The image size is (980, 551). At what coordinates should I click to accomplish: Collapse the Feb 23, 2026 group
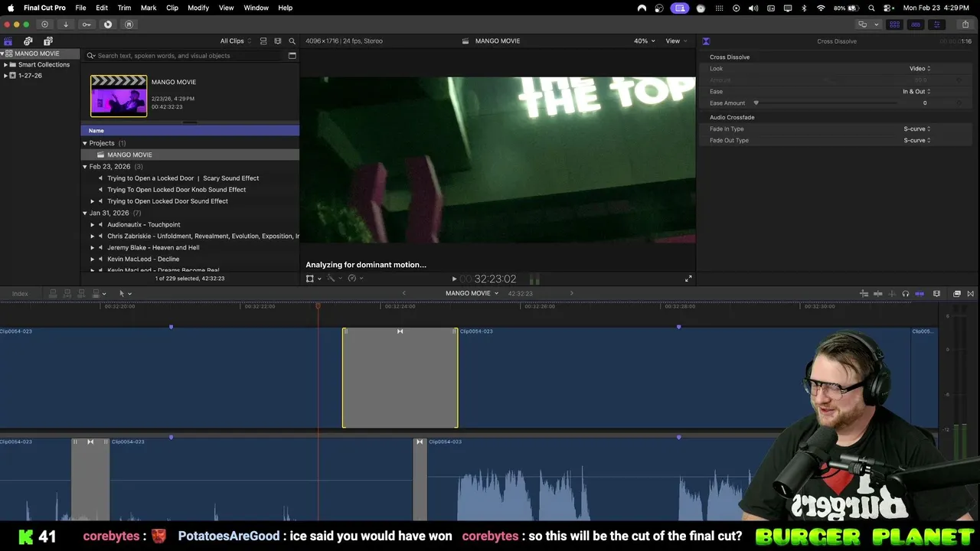pos(85,167)
